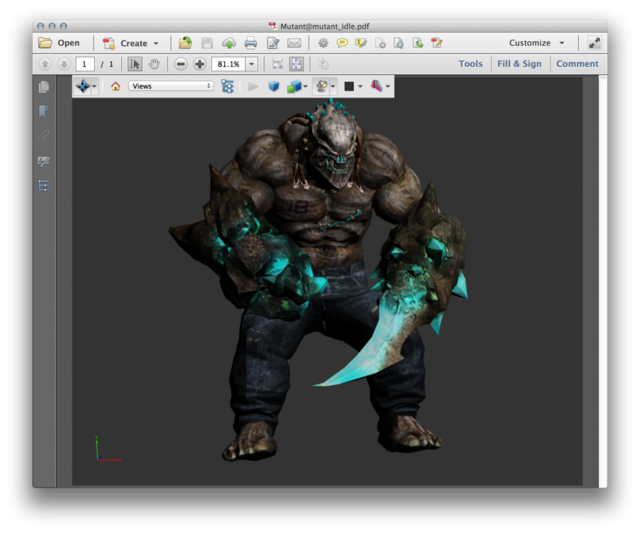Zoom in with plus button

click(200, 64)
